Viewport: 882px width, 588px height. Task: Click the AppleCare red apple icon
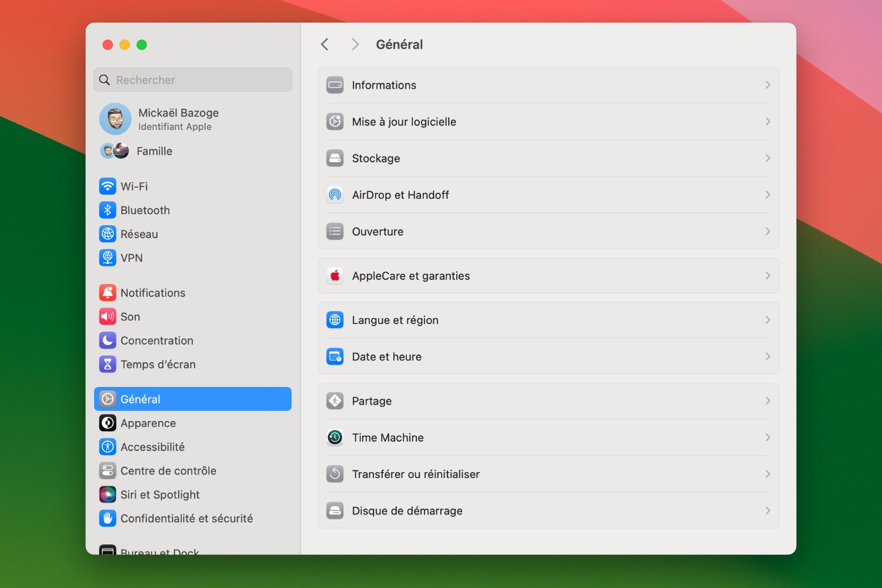(x=335, y=276)
